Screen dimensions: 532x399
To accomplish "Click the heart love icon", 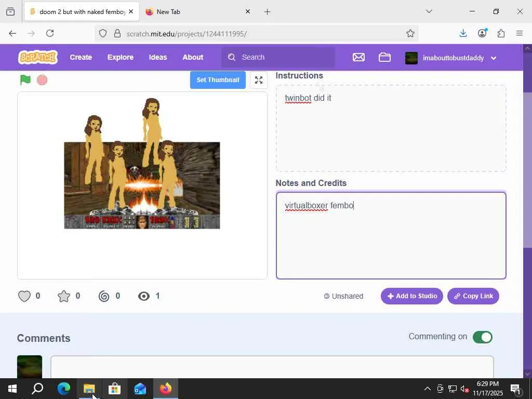I will (24, 296).
